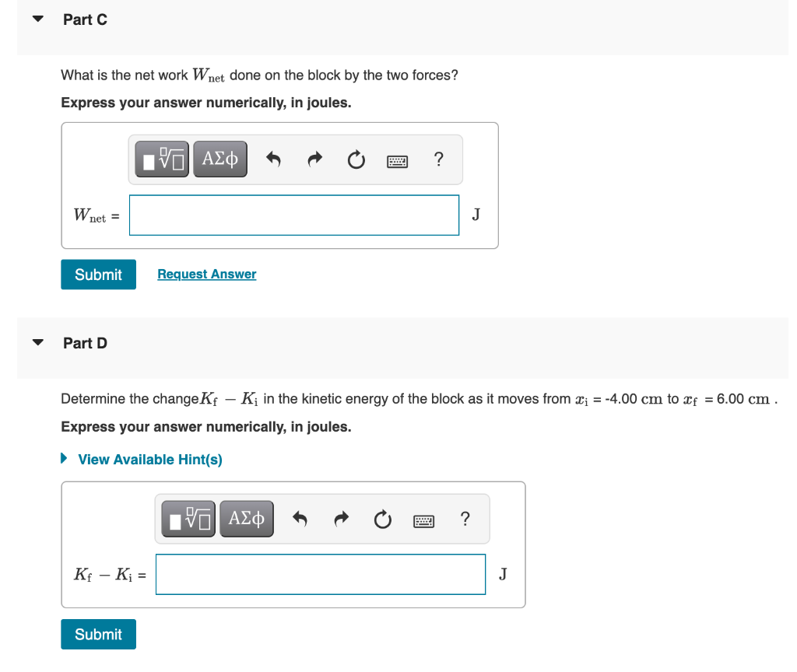Image resolution: width=797 pixels, height=672 pixels.
Task: Reset the Part D answer entry
Action: 382,519
